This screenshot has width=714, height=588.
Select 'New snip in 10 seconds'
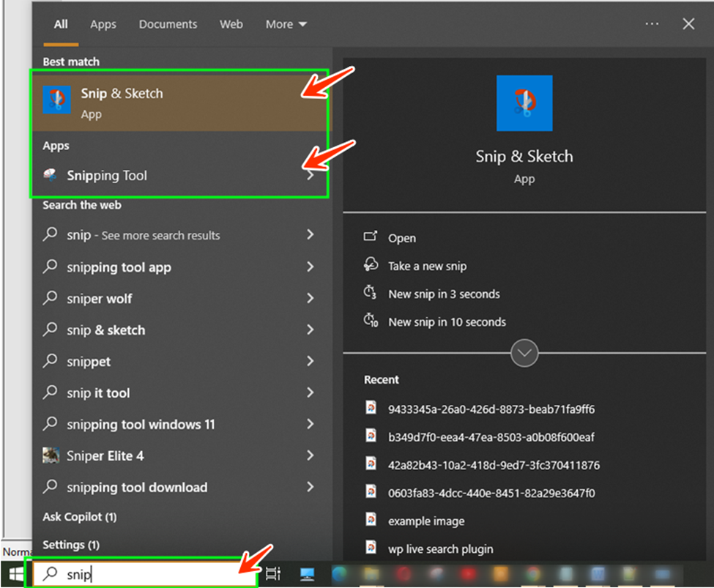(447, 322)
